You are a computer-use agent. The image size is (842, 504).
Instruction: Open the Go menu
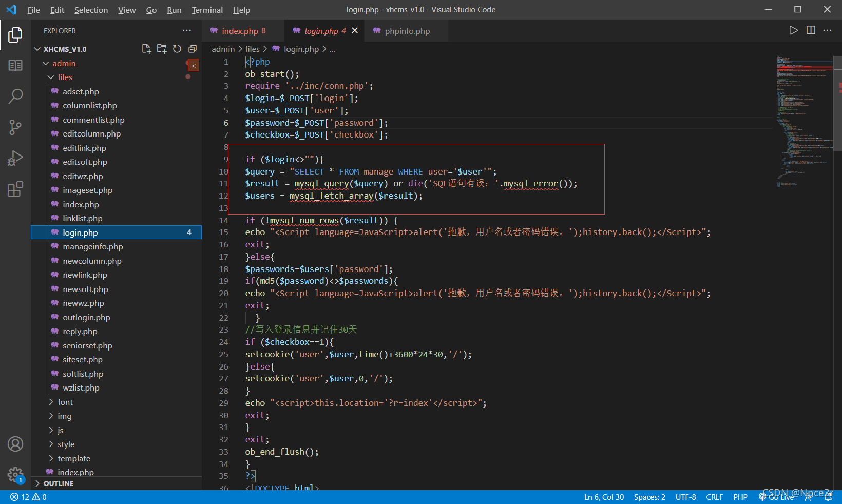click(151, 10)
